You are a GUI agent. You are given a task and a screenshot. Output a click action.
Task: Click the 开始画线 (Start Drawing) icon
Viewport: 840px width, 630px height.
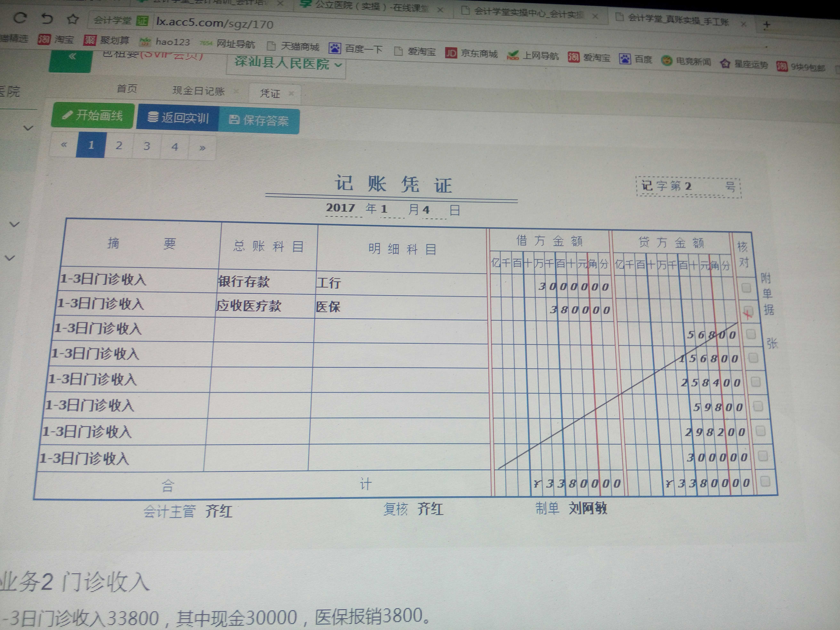coord(93,118)
